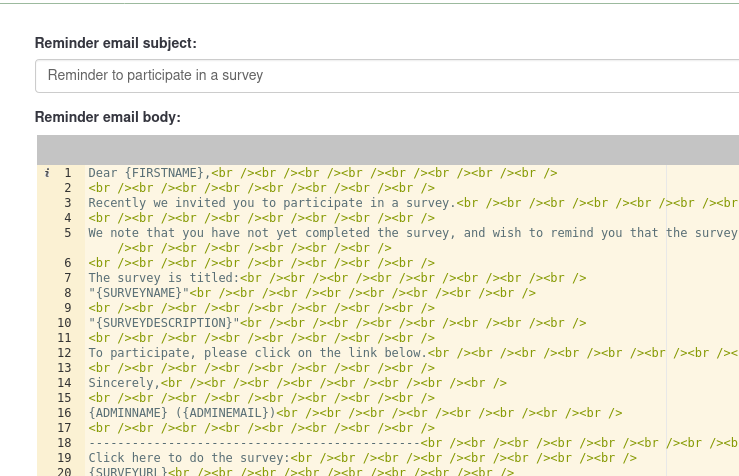Viewport: 739px width, 476px height.
Task: Click the '{ADMINNAME} ({ADMINEMAIL})' text
Action: point(182,413)
